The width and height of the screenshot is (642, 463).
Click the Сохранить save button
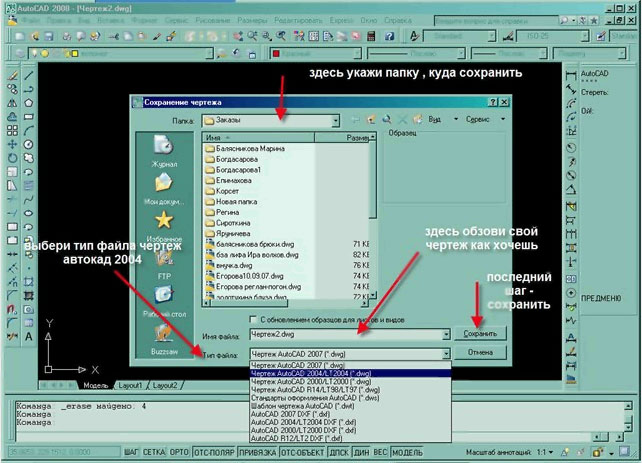point(480,333)
